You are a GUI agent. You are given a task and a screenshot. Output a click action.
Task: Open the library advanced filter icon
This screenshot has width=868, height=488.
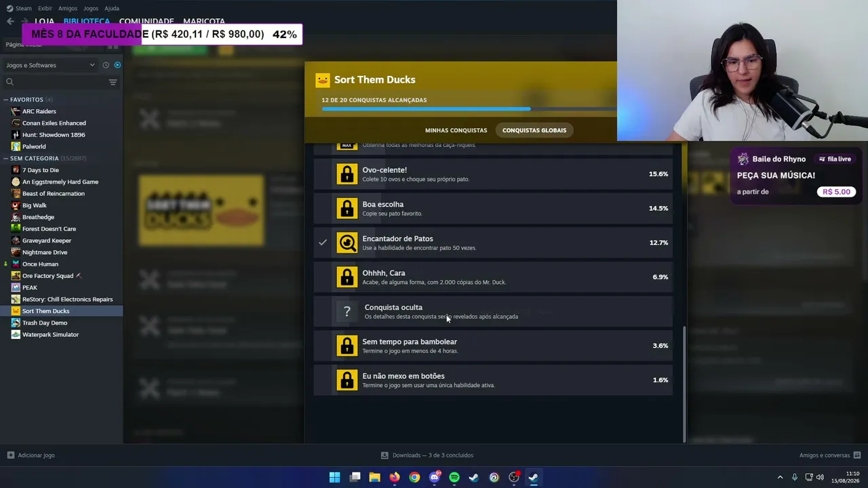point(113,82)
